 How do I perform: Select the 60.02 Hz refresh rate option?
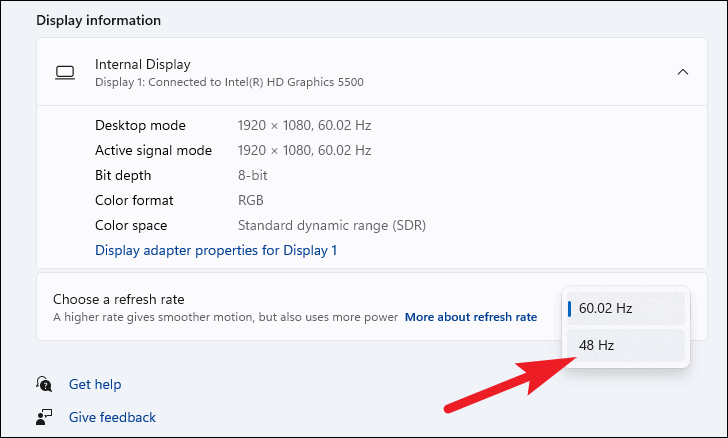[x=626, y=308]
